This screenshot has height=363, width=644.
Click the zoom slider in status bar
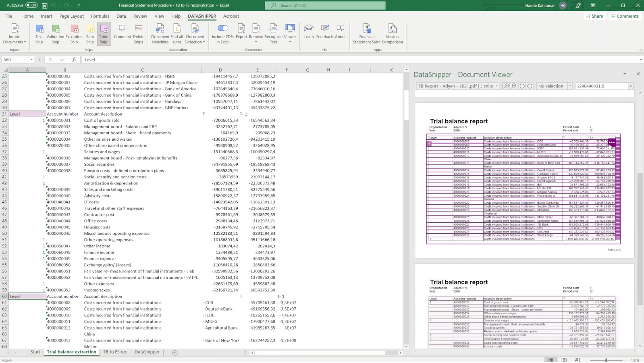tap(606, 360)
